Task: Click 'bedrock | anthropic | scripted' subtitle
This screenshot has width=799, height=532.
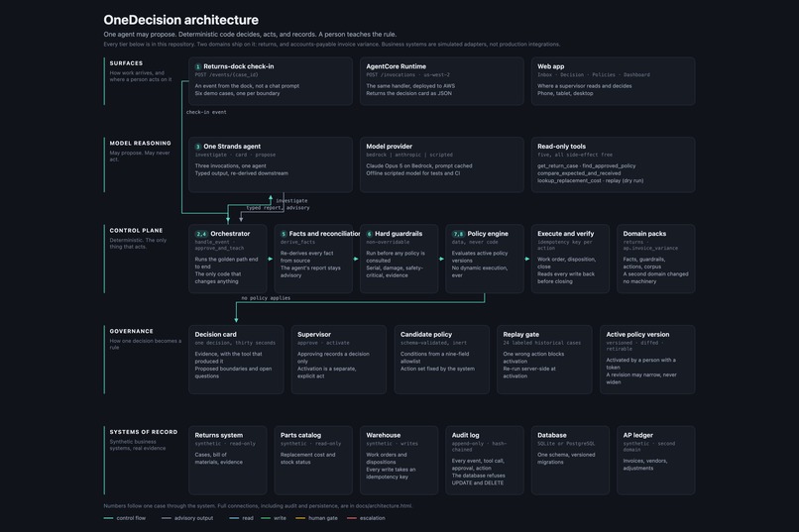Action: pos(409,155)
